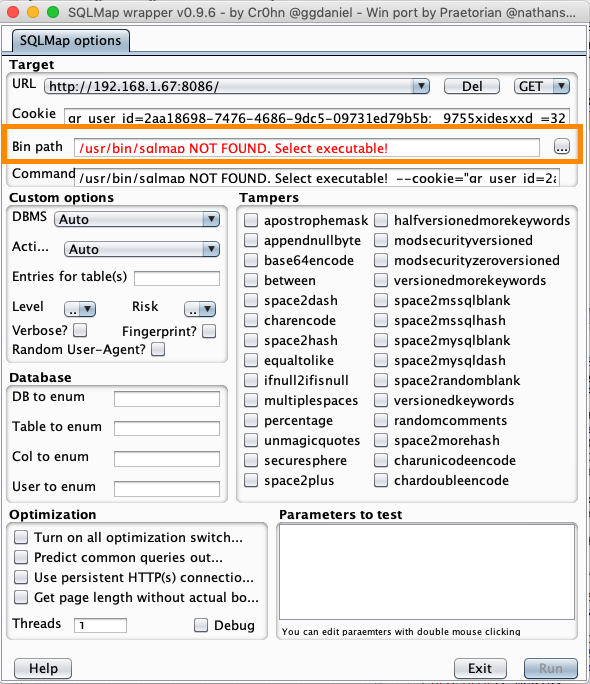Click the Parameters to test list area
This screenshot has width=590, height=684.
click(x=427, y=572)
